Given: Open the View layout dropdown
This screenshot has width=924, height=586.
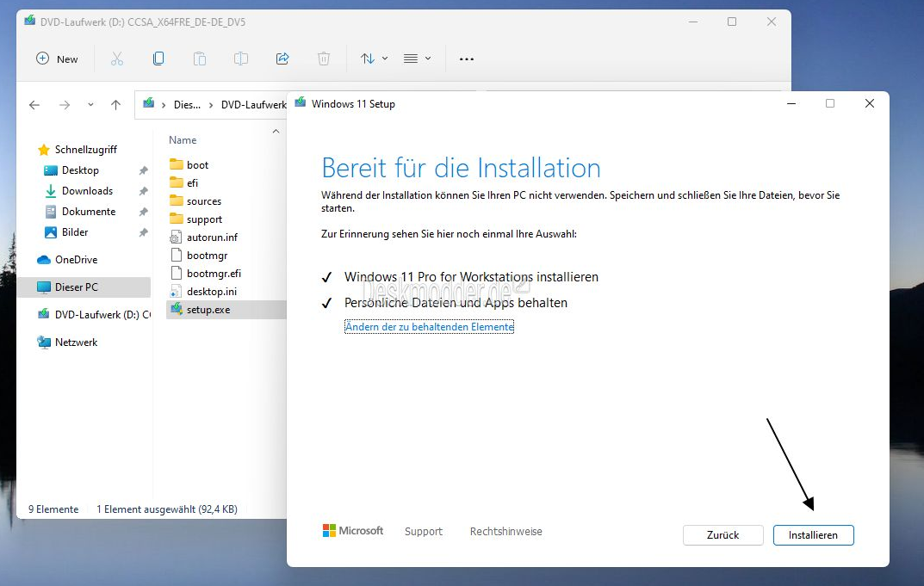Looking at the screenshot, I should coord(417,59).
